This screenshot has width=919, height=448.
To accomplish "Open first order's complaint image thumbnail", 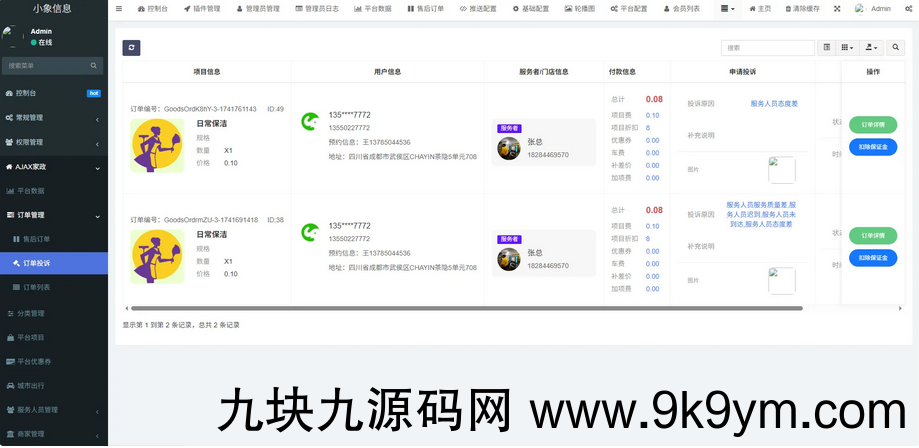I will tap(781, 170).
